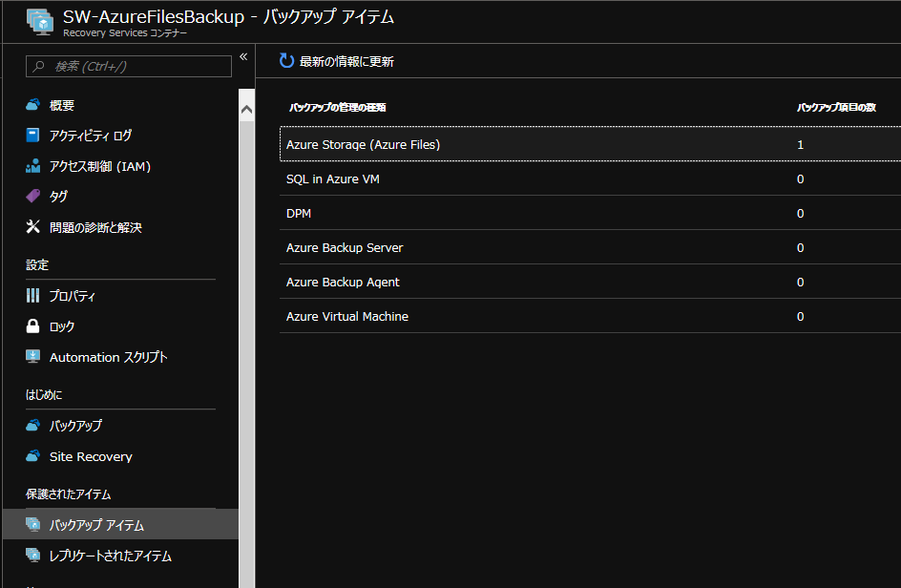
Task: Click the Access control (IAM) people icon
Action: coord(33,166)
